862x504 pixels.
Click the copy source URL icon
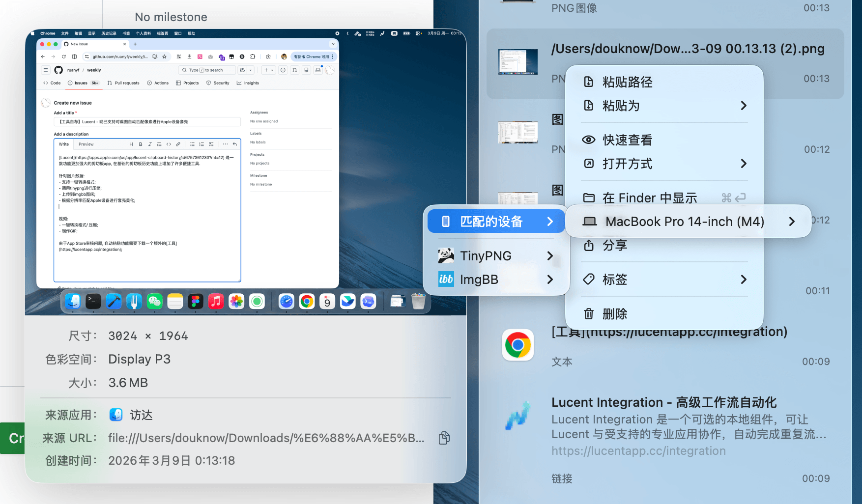pos(444,438)
